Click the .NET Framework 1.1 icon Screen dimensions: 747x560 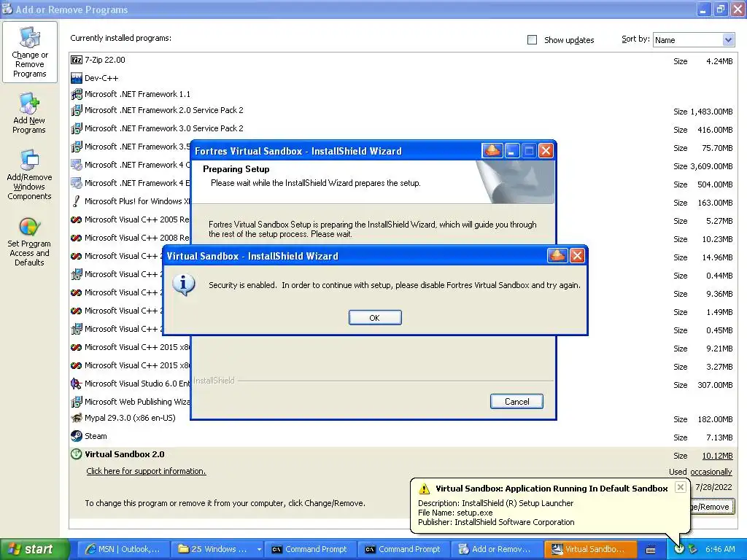click(76, 94)
